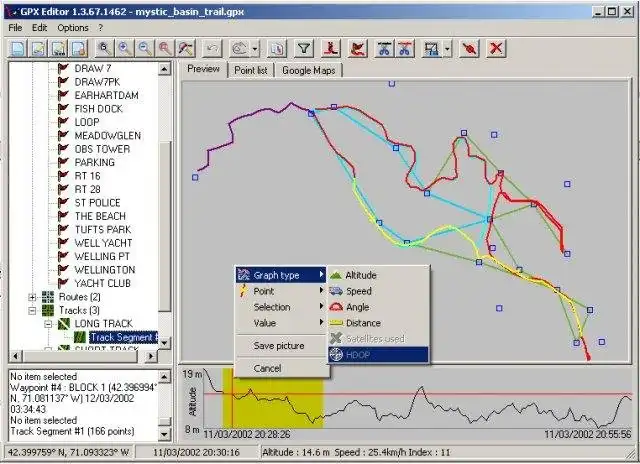640x464 pixels.
Task: Open the Options menu
Action: pyautogui.click(x=73, y=28)
